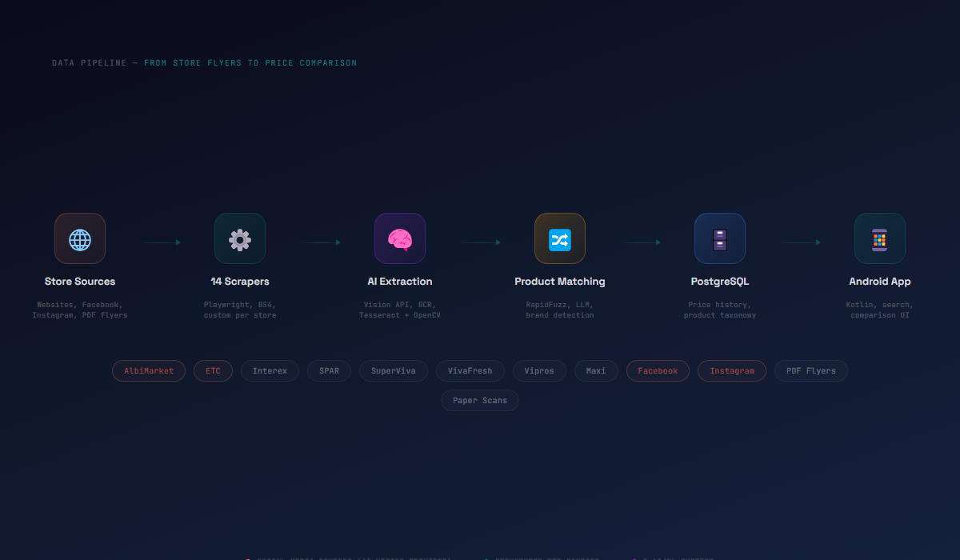Image resolution: width=960 pixels, height=560 pixels.
Task: Open the 14 Scrapers gear icon
Action: [240, 238]
